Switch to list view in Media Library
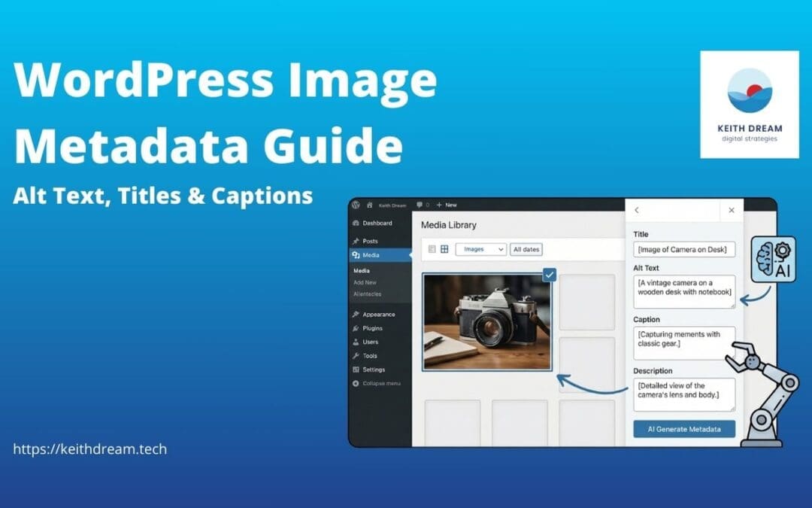The width and height of the screenshot is (812, 508). [x=432, y=249]
